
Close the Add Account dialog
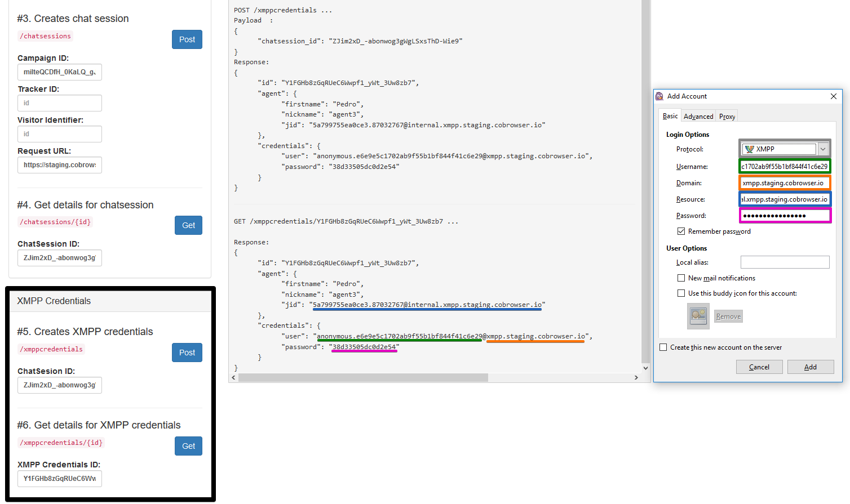coord(834,96)
